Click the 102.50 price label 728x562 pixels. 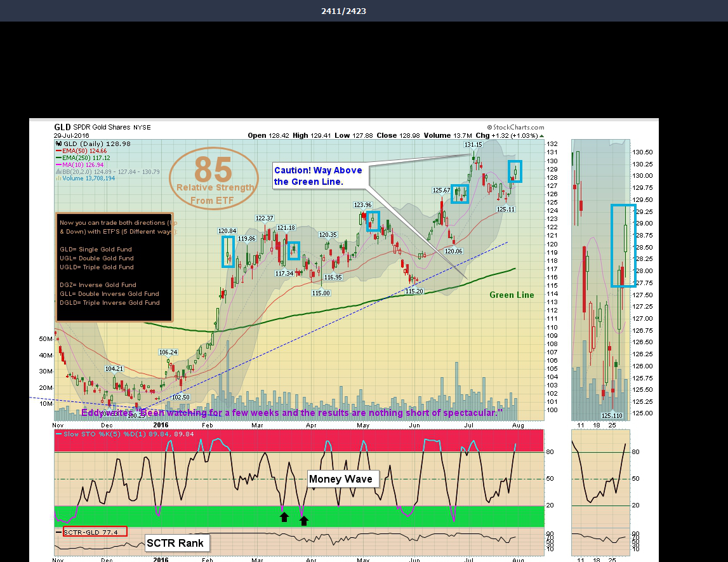point(181,397)
